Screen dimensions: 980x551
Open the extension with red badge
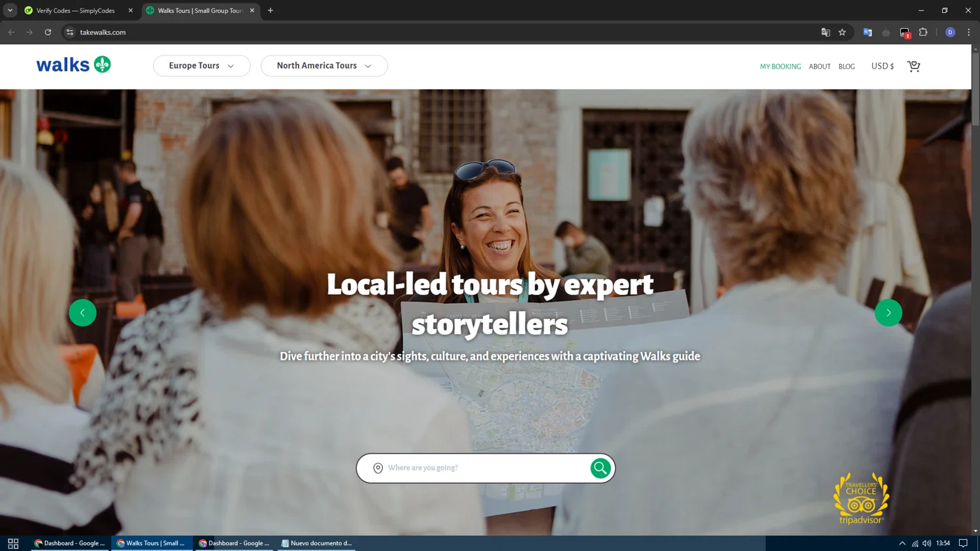[x=905, y=33]
